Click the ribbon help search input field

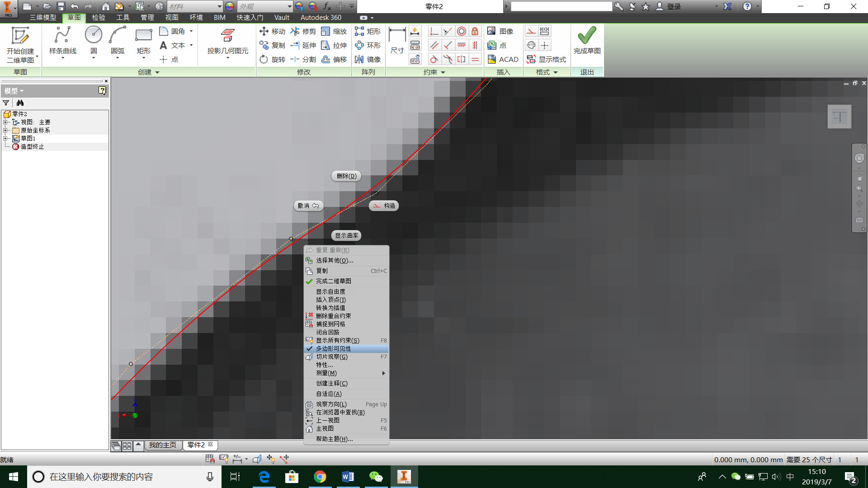[561, 6]
